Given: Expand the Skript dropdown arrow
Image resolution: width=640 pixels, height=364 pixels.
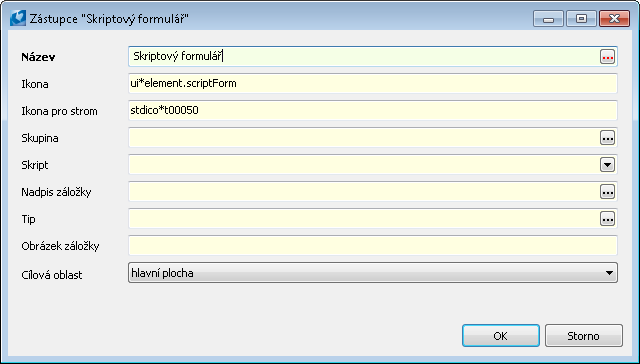Looking at the screenshot, I should click(x=607, y=165).
